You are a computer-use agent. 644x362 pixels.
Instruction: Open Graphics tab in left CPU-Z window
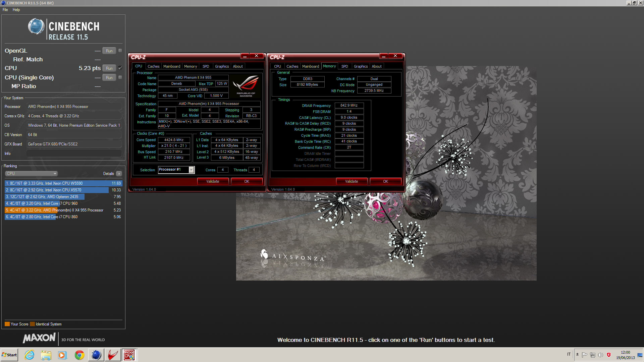[x=222, y=66]
